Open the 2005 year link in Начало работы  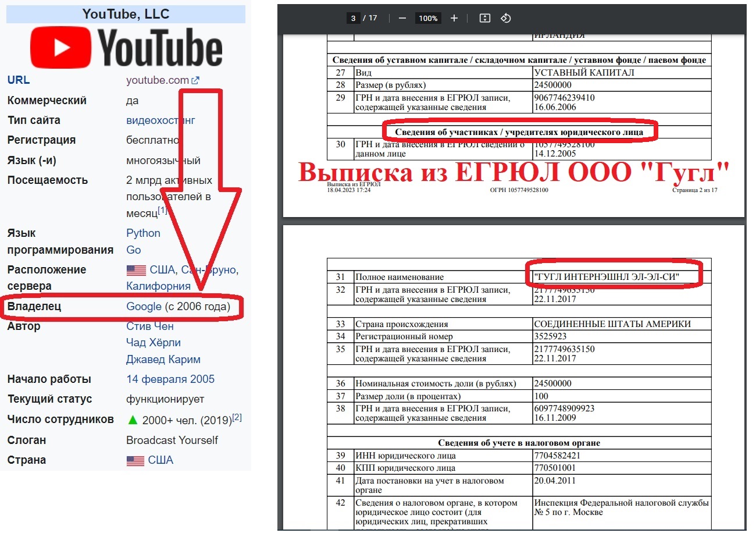tap(202, 379)
